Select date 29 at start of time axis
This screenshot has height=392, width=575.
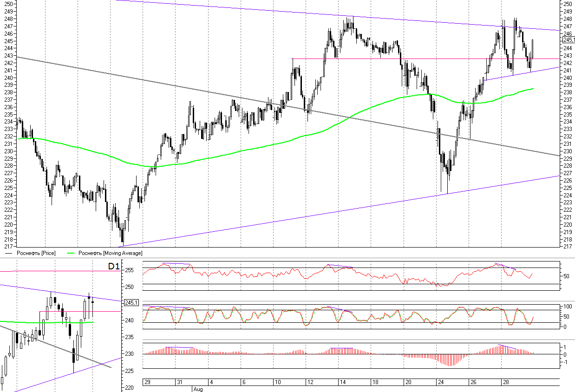[x=147, y=382]
